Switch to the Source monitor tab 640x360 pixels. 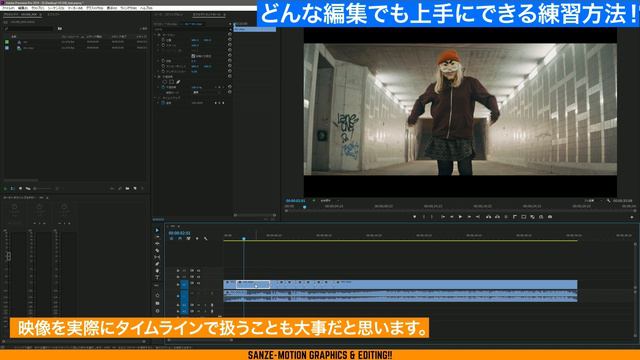click(168, 14)
